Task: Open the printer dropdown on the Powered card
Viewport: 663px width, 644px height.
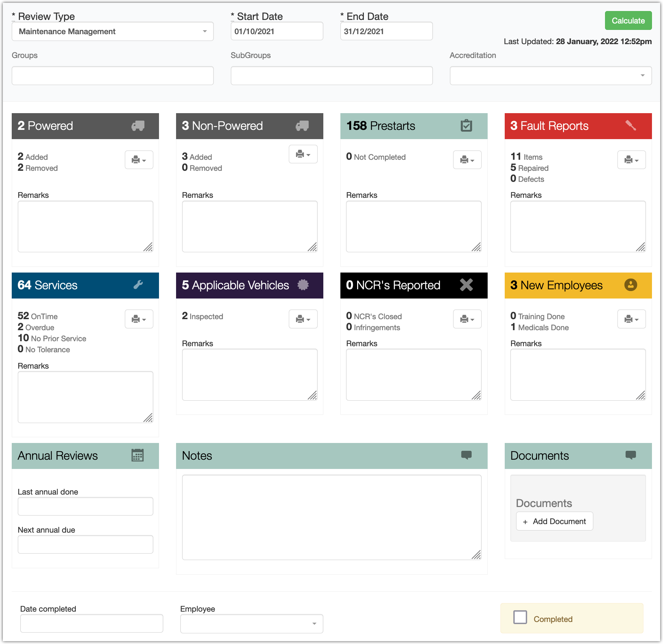Action: tap(139, 160)
